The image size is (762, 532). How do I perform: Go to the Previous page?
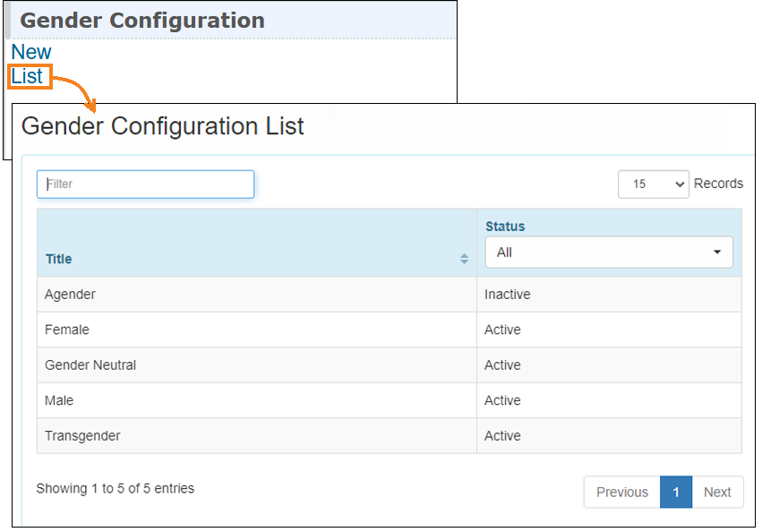[x=622, y=492]
